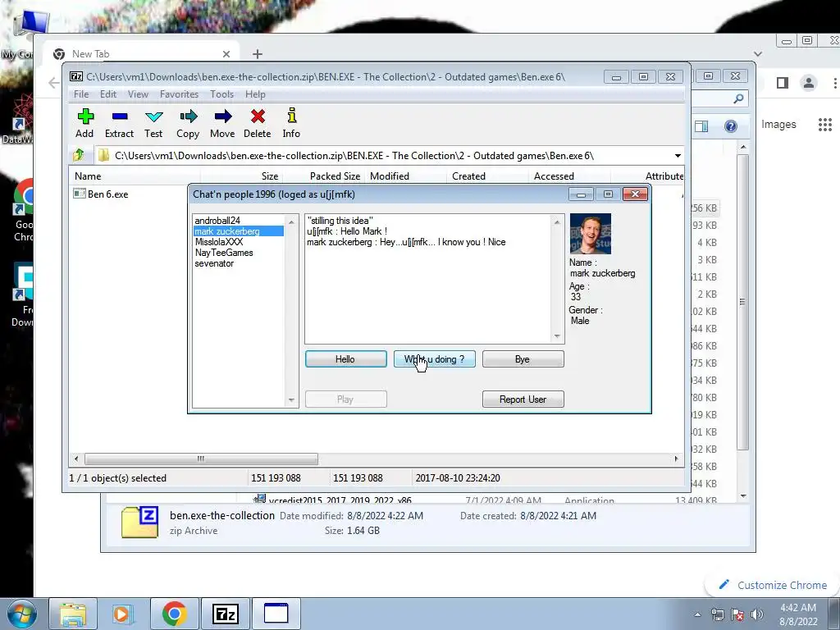The image size is (840, 630).
Task: Open the Tools menu
Action: (221, 94)
